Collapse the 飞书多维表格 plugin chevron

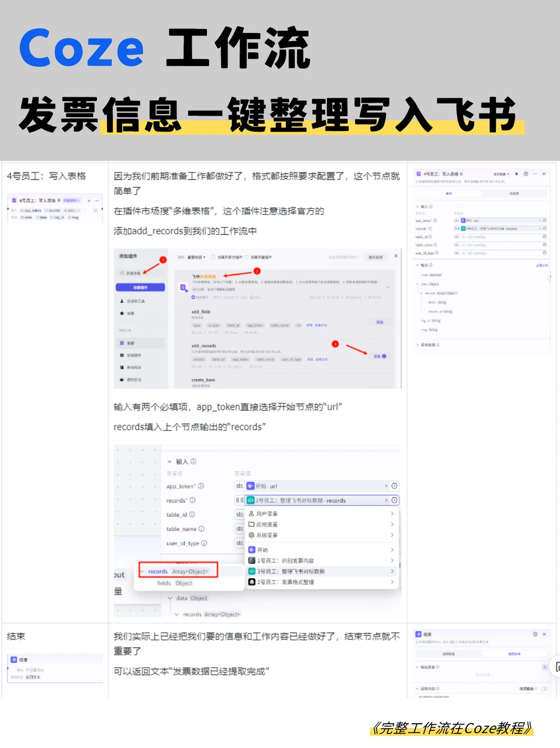click(x=388, y=287)
